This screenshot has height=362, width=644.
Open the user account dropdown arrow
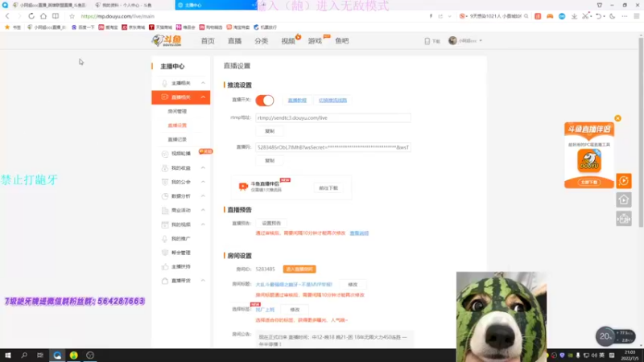481,41
